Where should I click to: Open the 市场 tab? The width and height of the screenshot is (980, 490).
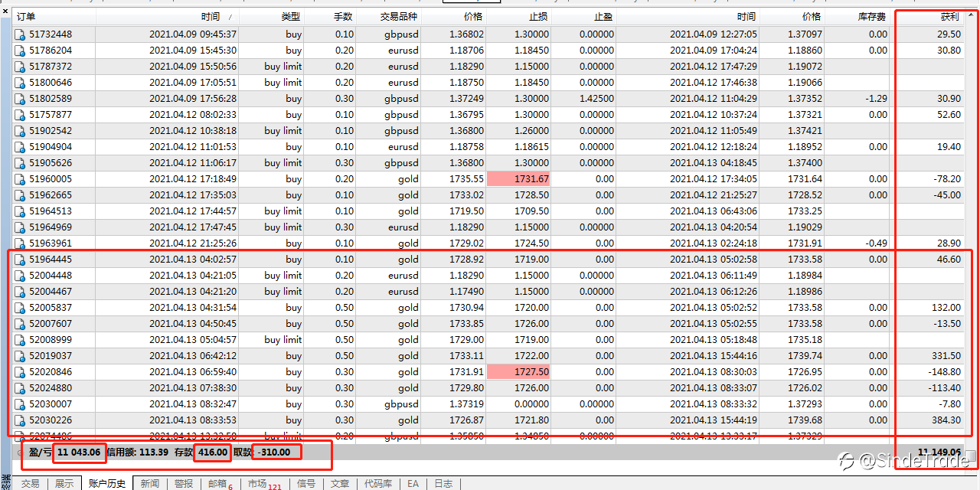tap(265, 484)
